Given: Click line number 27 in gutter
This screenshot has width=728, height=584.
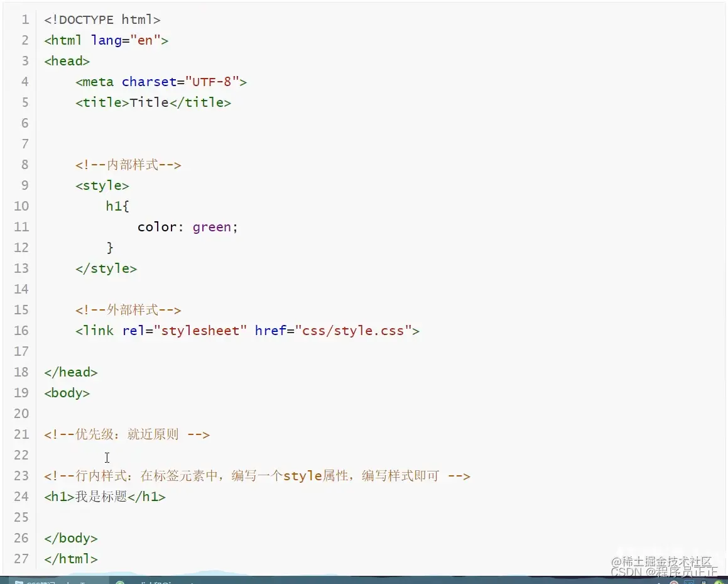Looking at the screenshot, I should point(21,559).
